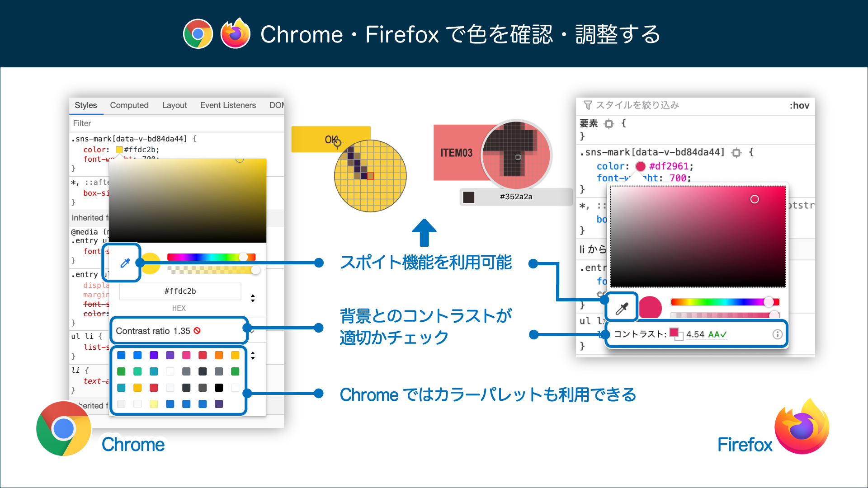This screenshot has height=488, width=868.
Task: Open the Layout tab
Action: pyautogui.click(x=175, y=105)
